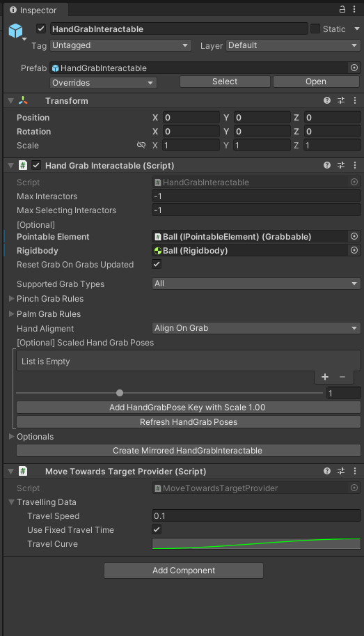This screenshot has width=364, height=636.
Task: Open the Hand Aligment dropdown
Action: click(256, 328)
